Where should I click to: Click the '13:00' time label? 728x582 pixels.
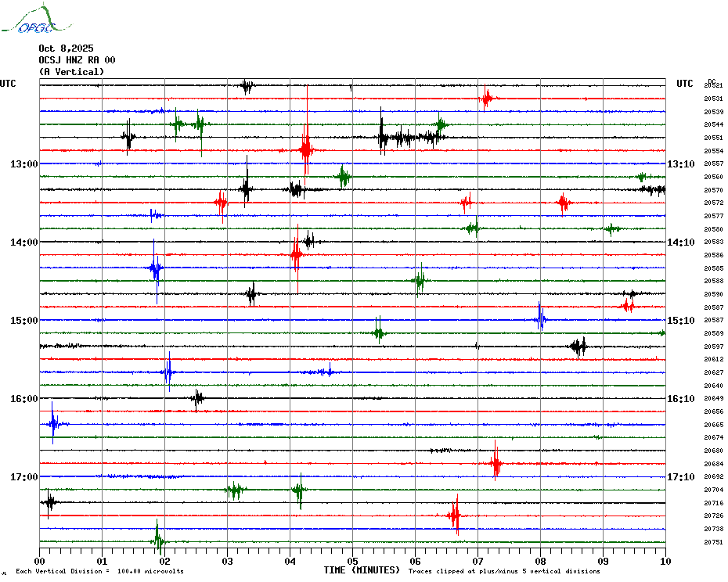pos(24,163)
